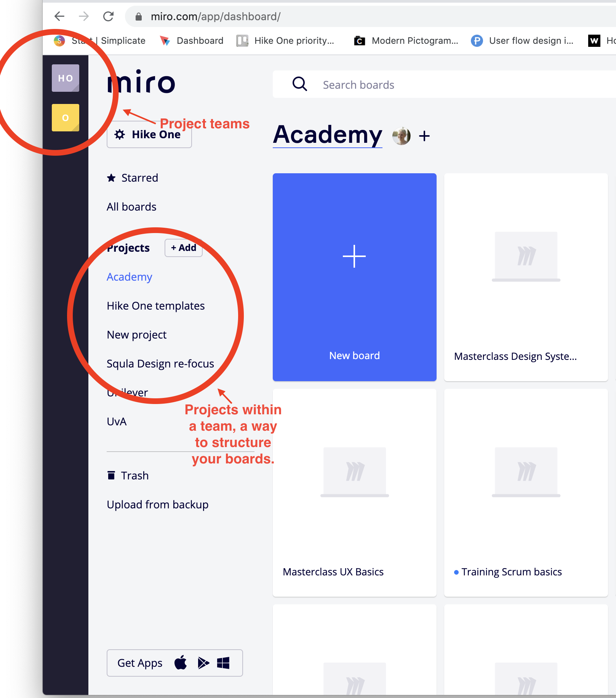The height and width of the screenshot is (698, 616).
Task: Open the Hike One priority bookmark
Action: [x=294, y=40]
